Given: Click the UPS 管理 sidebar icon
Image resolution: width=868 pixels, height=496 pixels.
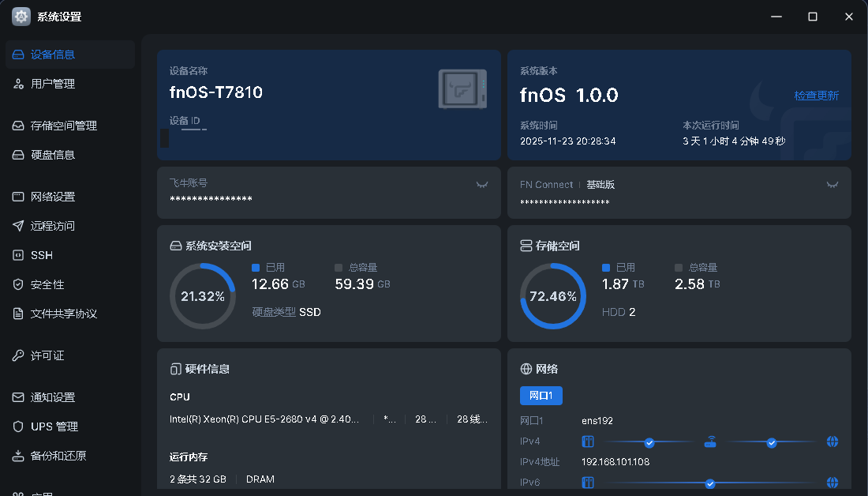Looking at the screenshot, I should click(17, 426).
